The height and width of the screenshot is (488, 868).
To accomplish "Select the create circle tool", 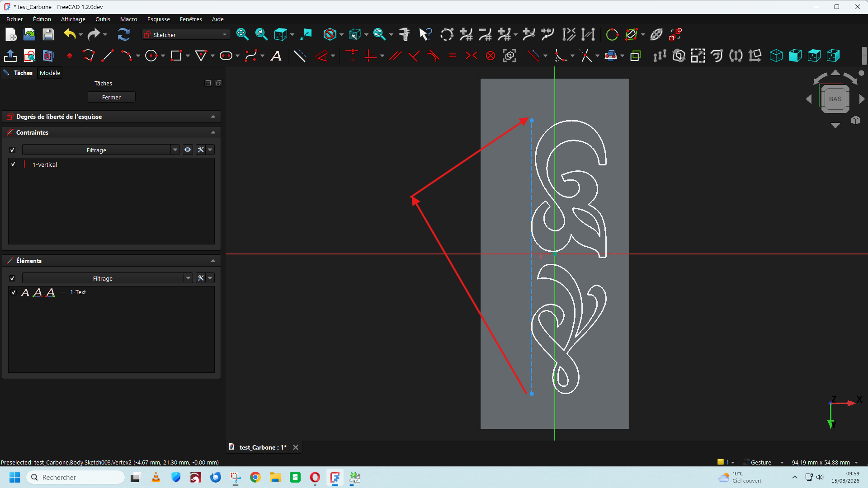I will (x=151, y=56).
